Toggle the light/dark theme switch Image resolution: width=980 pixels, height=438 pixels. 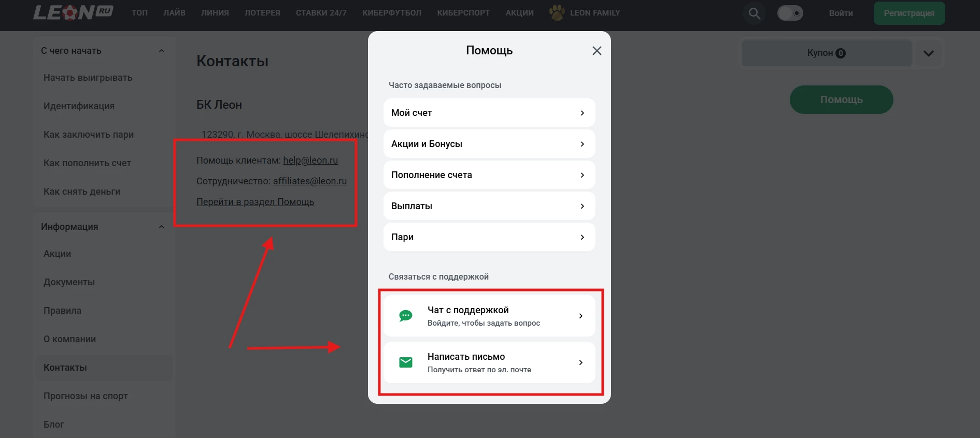pyautogui.click(x=790, y=13)
